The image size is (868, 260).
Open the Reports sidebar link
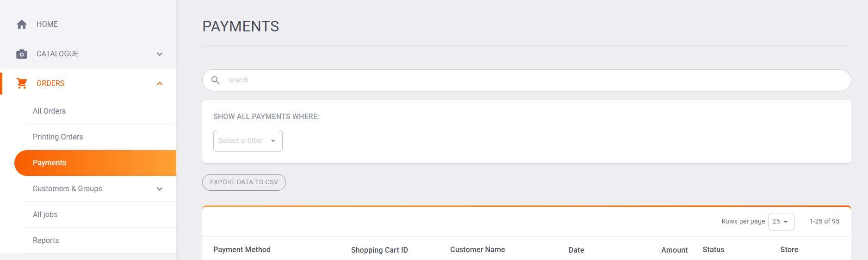46,241
